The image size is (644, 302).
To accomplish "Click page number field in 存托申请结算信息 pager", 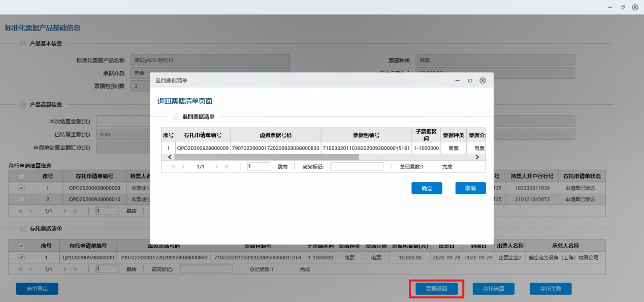I will (107, 211).
